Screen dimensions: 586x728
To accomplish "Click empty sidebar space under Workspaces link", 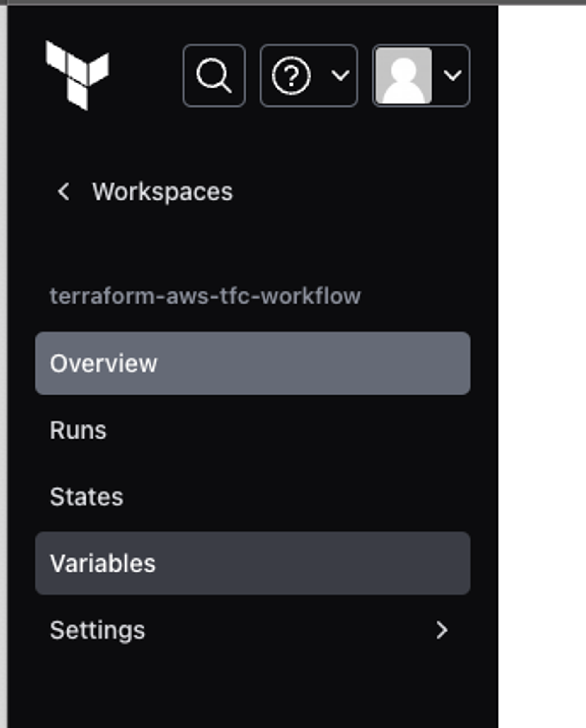I will pos(252,243).
